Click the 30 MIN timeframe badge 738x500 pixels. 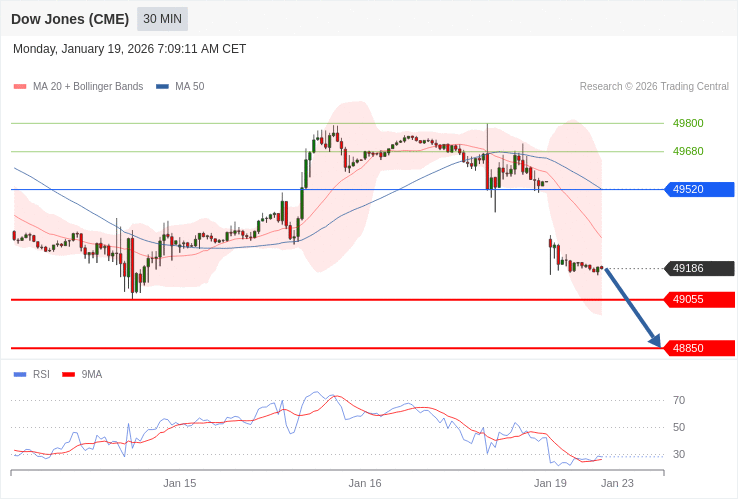[x=162, y=19]
